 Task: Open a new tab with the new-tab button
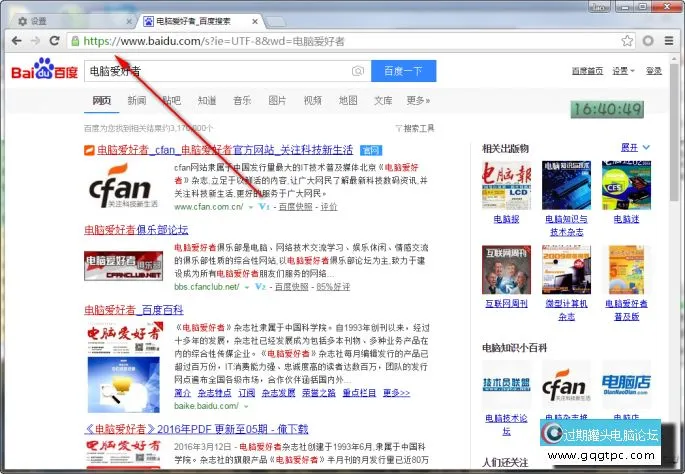(275, 21)
